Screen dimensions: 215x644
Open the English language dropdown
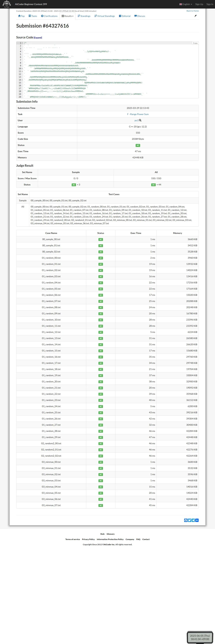click(186, 4)
